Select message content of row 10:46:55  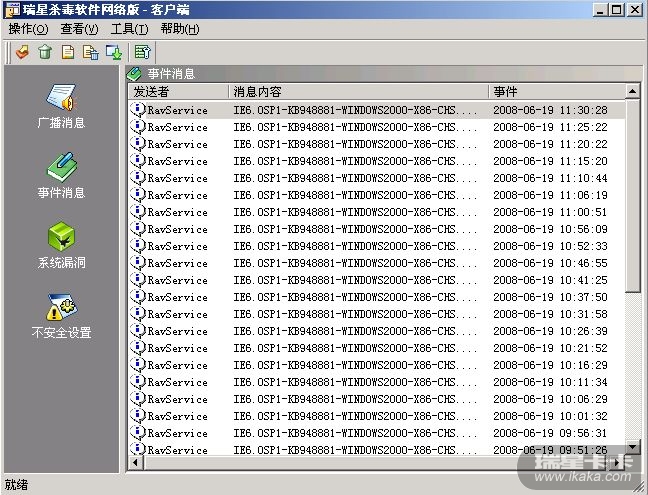coord(355,263)
